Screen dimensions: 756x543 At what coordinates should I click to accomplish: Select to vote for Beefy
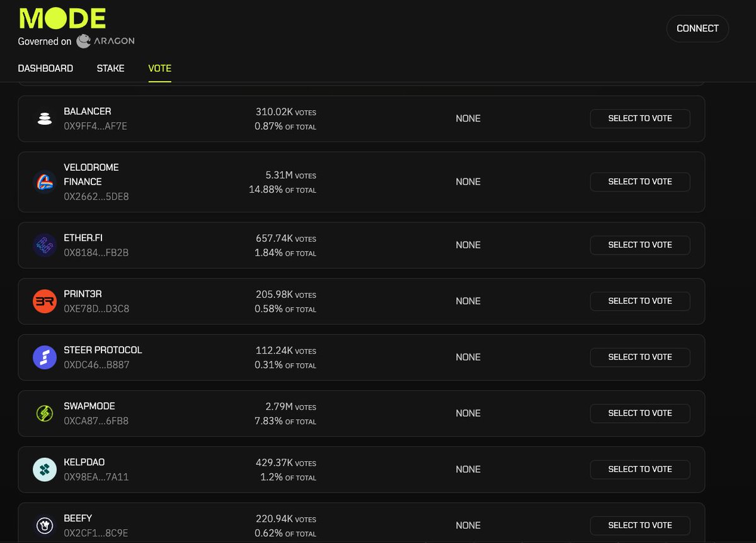[640, 525]
